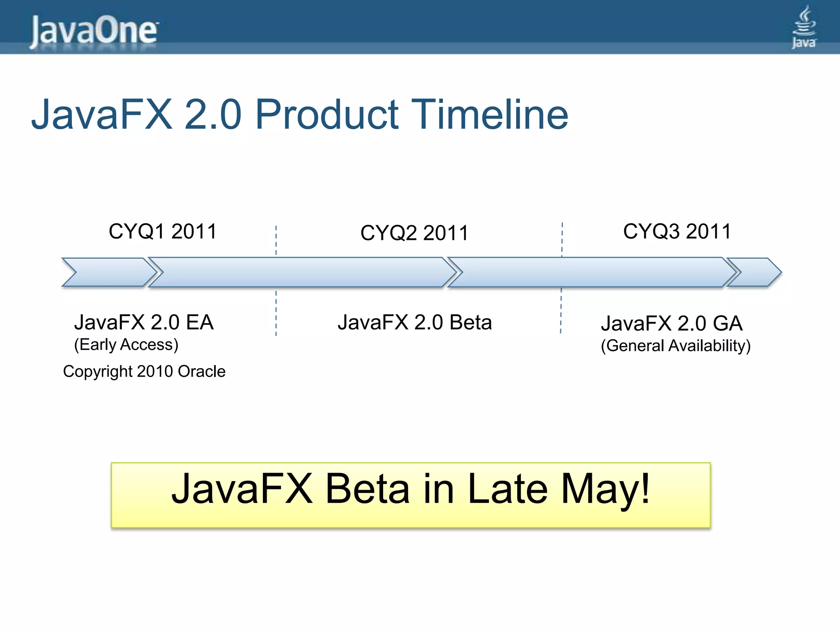
Task: Click the JavaFX 2.0 EA text
Action: tap(144, 322)
